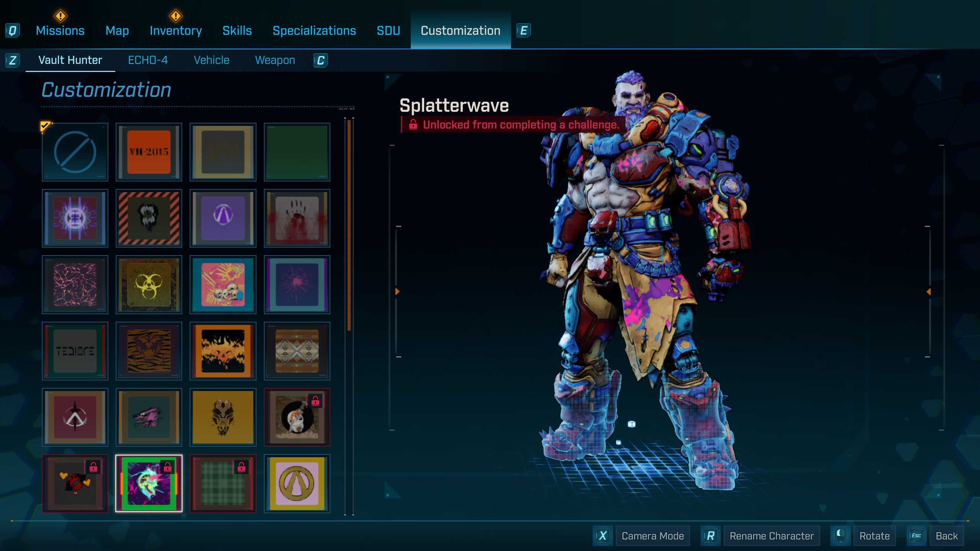Click the lock icon on Splatterwave tile

tap(168, 467)
